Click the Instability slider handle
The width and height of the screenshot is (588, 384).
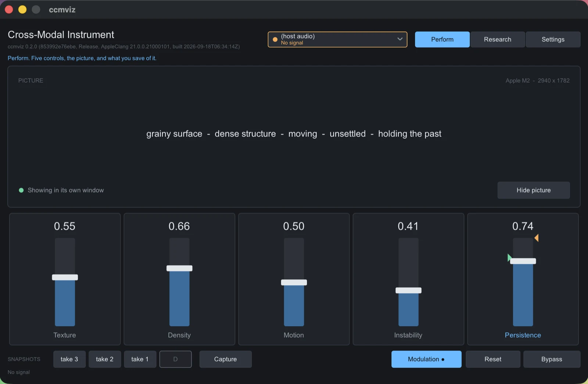(408, 290)
